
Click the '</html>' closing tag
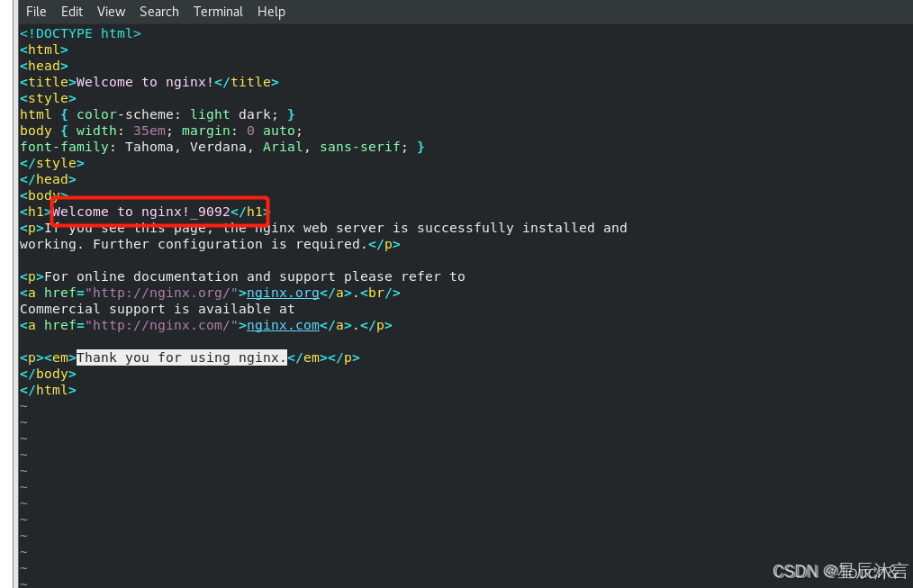(48, 390)
